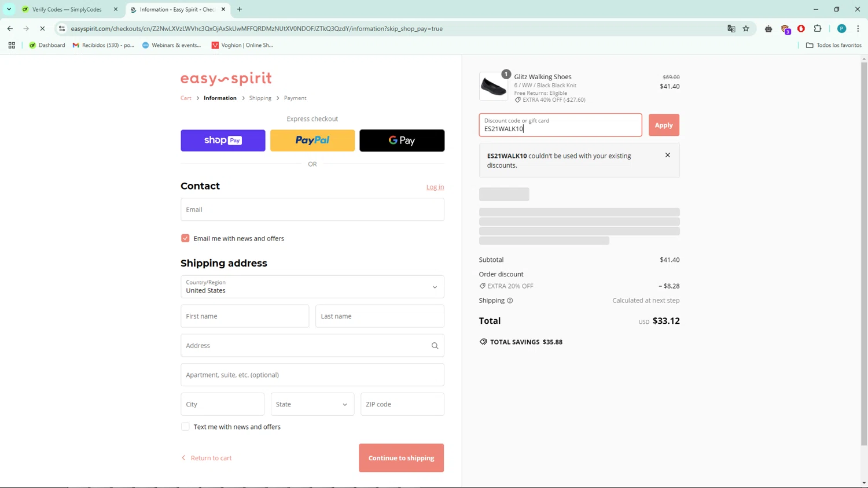Image resolution: width=868 pixels, height=488 pixels.
Task: Click the Shipping info question icon
Action: click(510, 301)
